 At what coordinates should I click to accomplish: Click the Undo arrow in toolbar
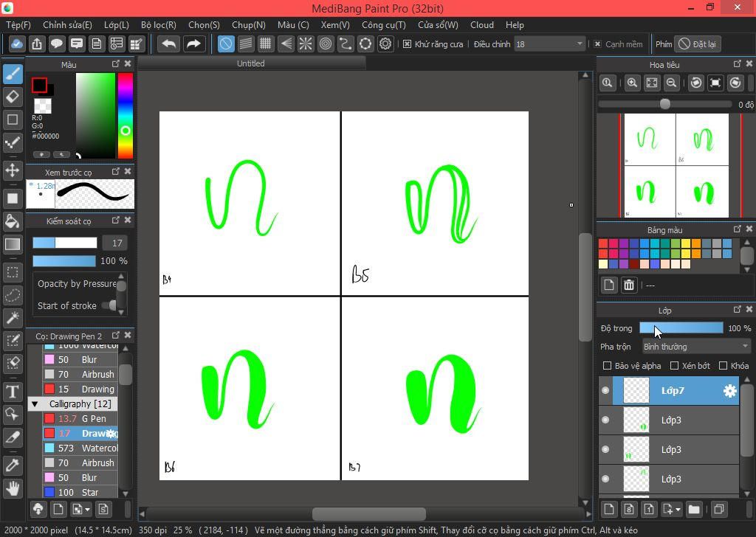pos(168,44)
